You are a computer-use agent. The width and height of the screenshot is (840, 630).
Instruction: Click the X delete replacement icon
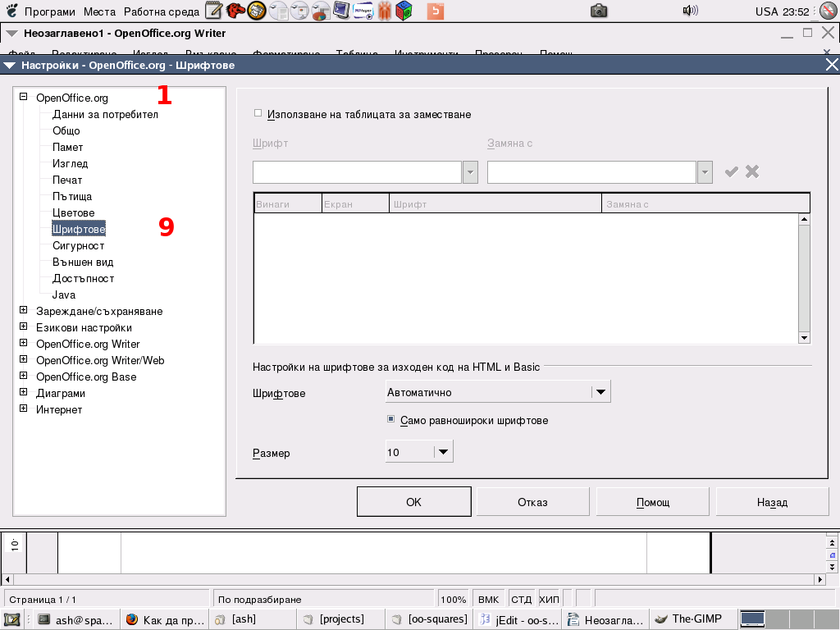pos(752,171)
